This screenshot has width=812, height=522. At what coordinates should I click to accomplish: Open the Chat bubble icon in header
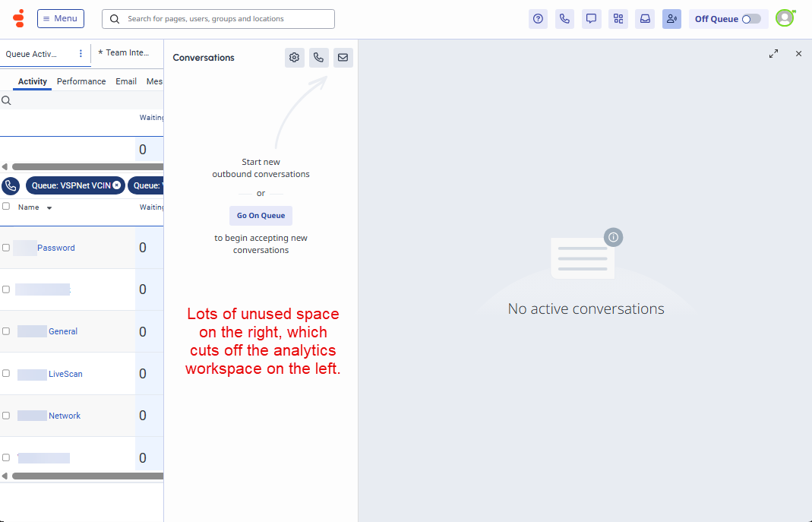pyautogui.click(x=592, y=19)
